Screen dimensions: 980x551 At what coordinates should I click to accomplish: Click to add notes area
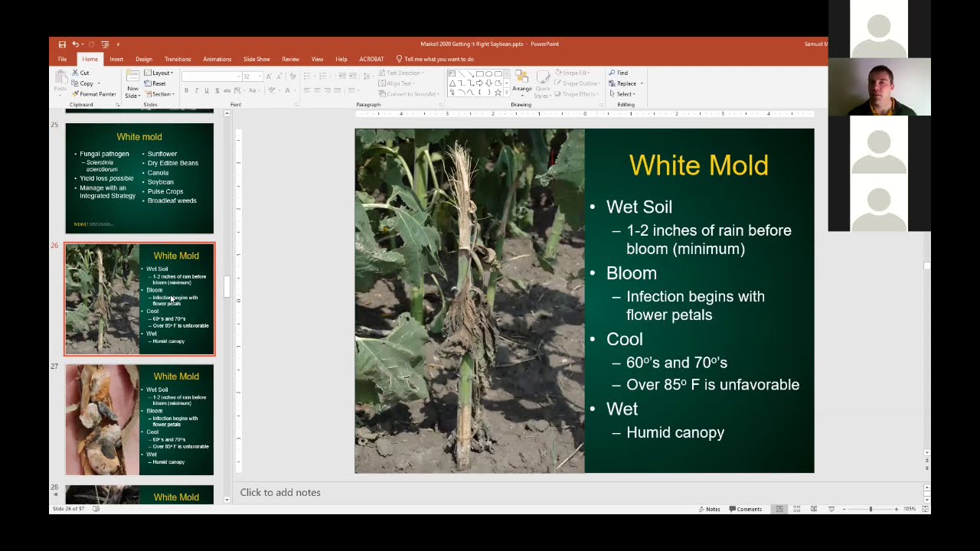click(280, 492)
